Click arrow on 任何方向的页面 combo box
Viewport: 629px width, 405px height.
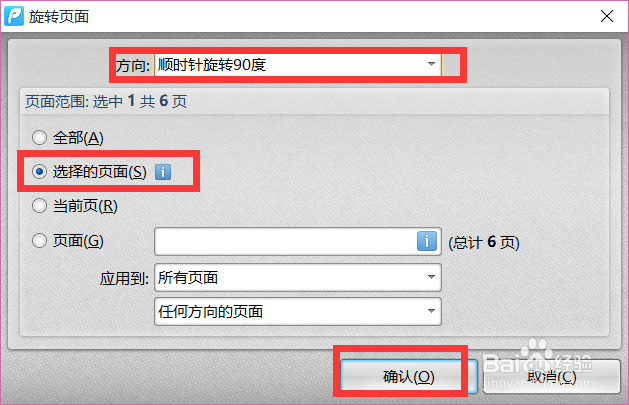pos(431,311)
